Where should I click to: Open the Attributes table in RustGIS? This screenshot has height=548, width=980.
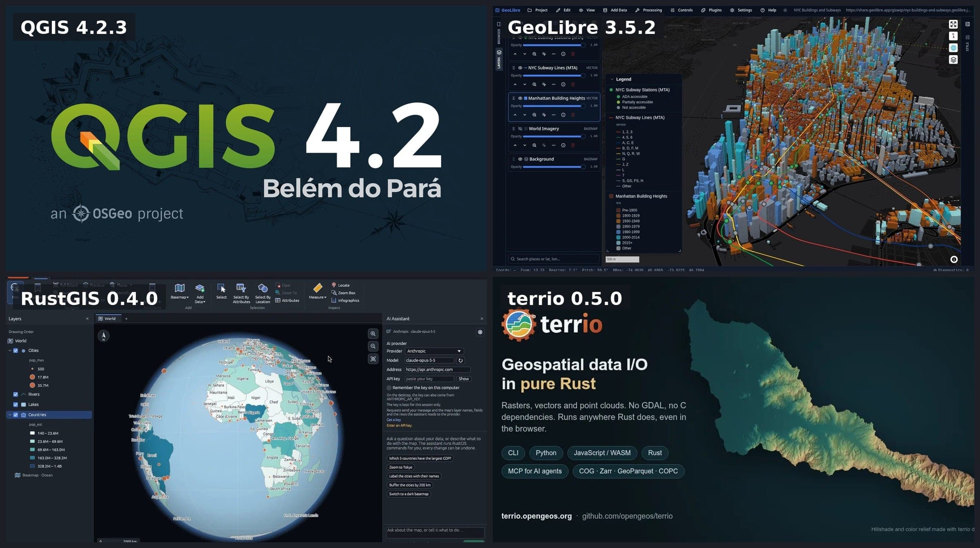point(287,300)
